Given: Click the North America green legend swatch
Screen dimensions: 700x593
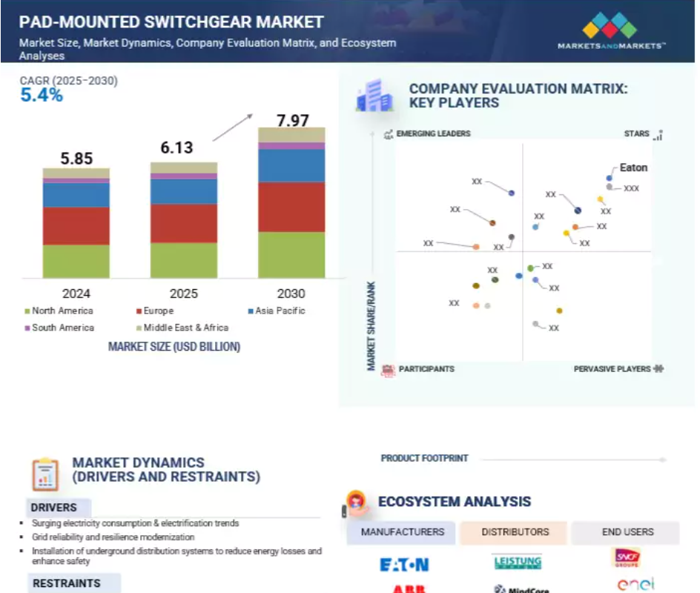Looking at the screenshot, I should pyautogui.click(x=27, y=311).
